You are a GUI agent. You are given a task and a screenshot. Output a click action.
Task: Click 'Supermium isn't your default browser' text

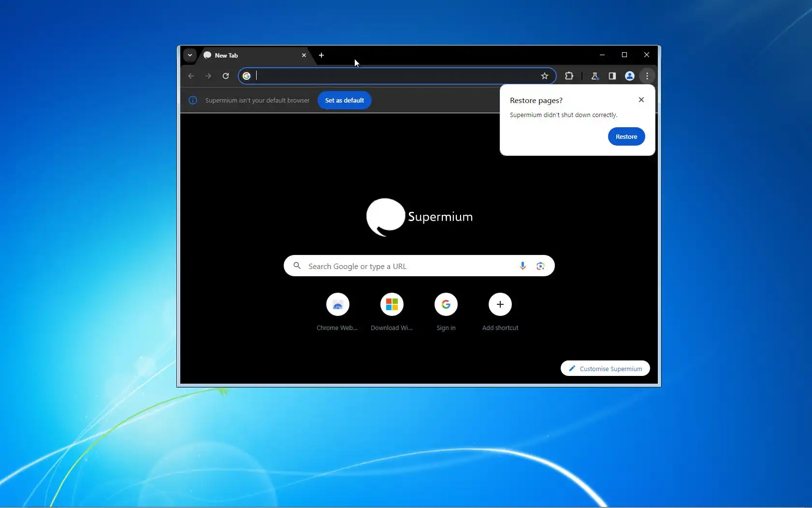257,101
